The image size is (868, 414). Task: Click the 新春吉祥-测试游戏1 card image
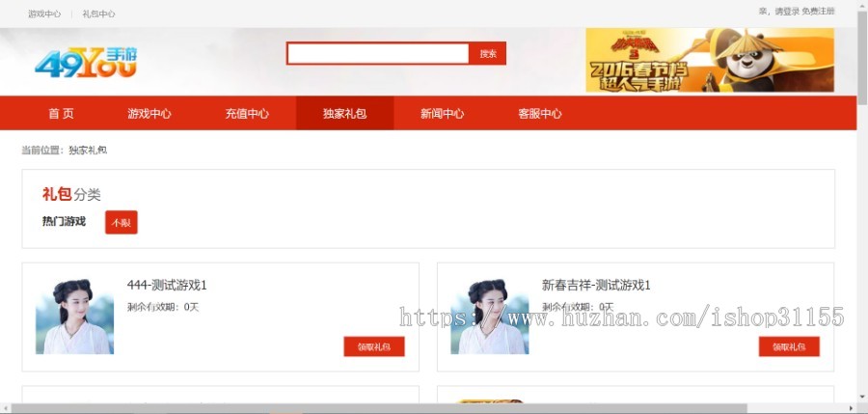tap(490, 317)
